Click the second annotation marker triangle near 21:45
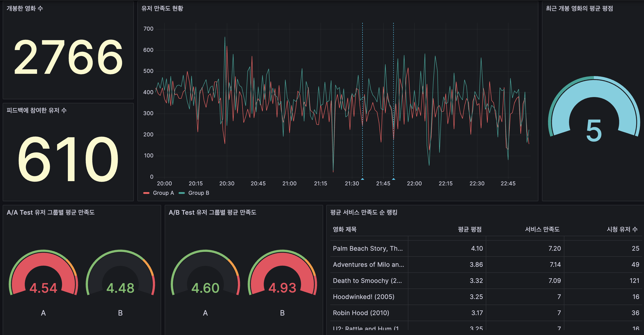This screenshot has height=335, width=644. coord(394,179)
